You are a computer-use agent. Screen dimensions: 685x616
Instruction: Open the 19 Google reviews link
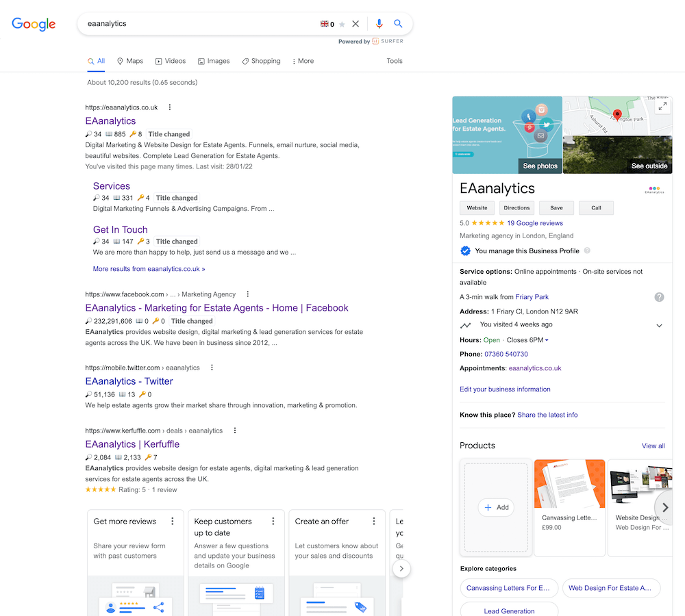click(535, 223)
